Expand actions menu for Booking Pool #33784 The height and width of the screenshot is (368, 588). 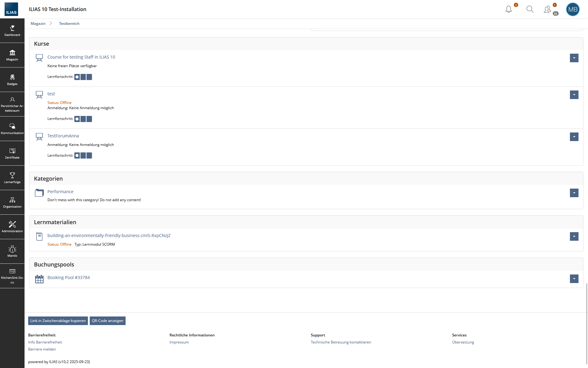(x=574, y=279)
